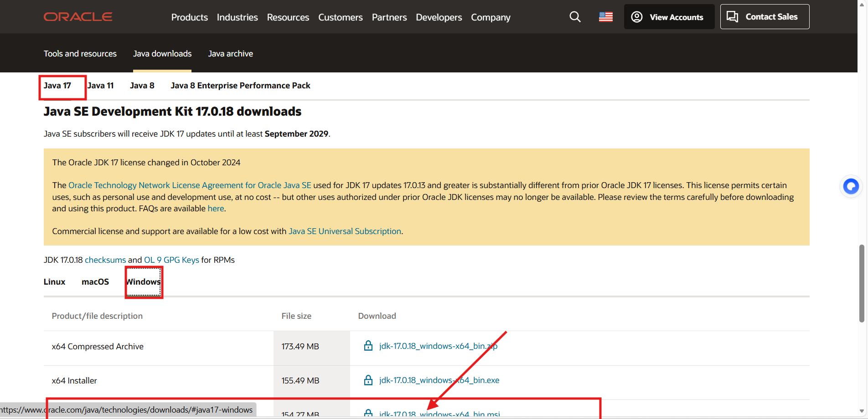Click 'x64 Installer' cell
This screenshot has height=419, width=868.
(74, 381)
